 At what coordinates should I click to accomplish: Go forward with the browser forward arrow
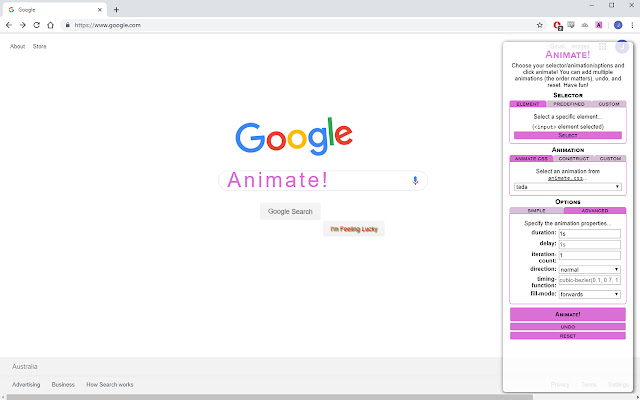coord(22,25)
